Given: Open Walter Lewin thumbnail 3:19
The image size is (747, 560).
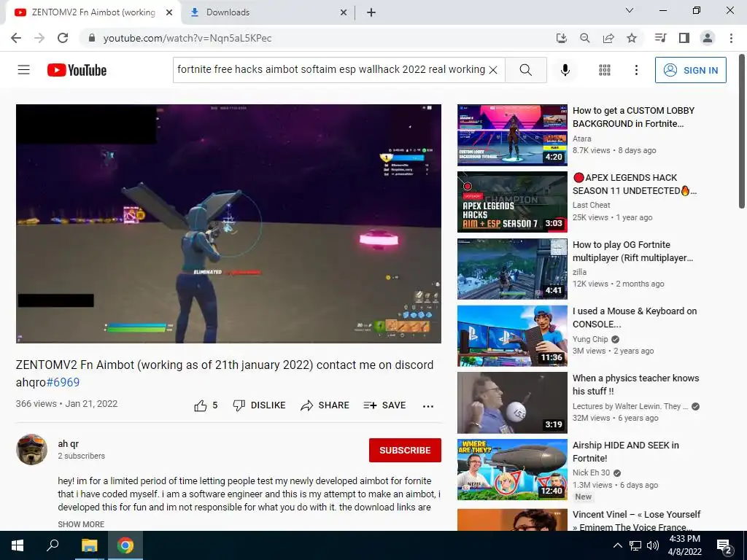Looking at the screenshot, I should [512, 402].
